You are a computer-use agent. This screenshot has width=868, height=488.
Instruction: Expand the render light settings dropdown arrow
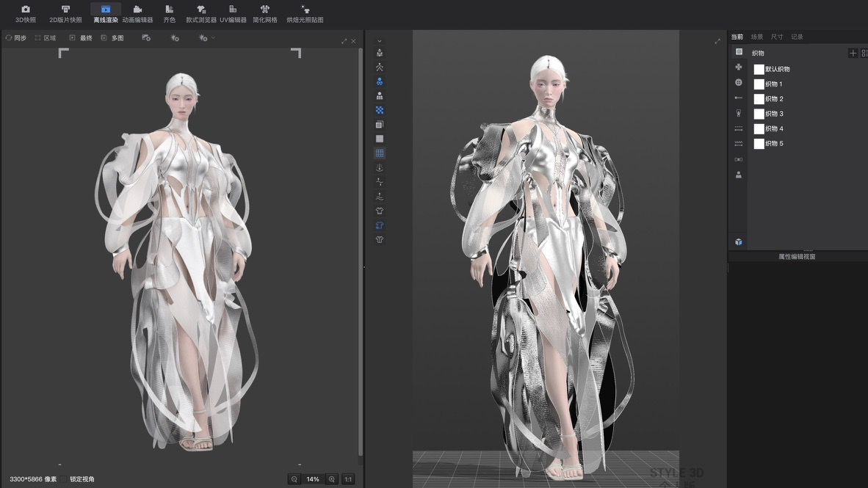tap(213, 37)
